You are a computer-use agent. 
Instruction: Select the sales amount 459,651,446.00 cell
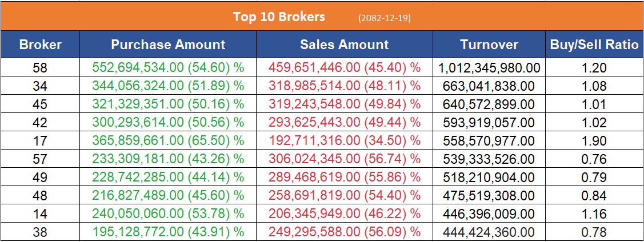pos(344,68)
